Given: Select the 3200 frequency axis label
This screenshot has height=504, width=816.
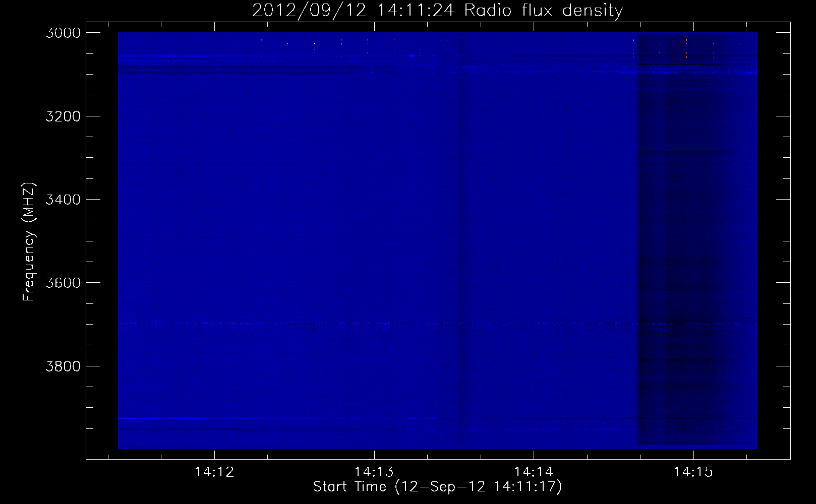Looking at the screenshot, I should coord(63,116).
